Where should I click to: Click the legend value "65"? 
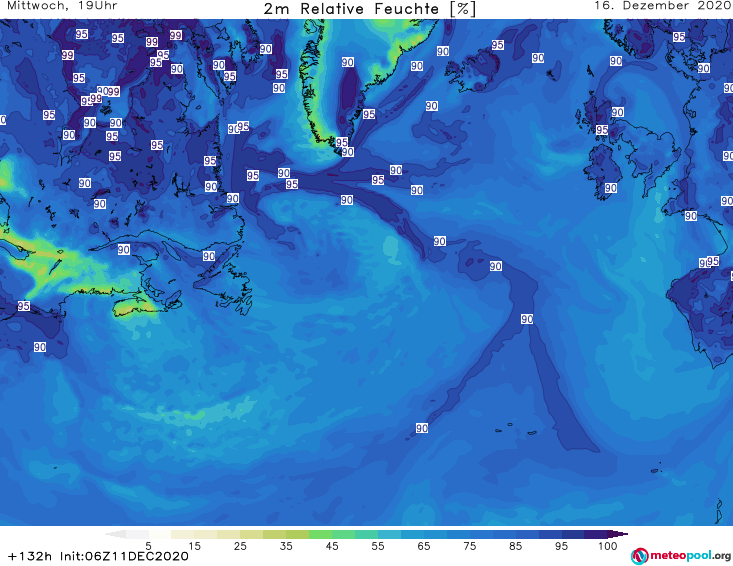424,546
